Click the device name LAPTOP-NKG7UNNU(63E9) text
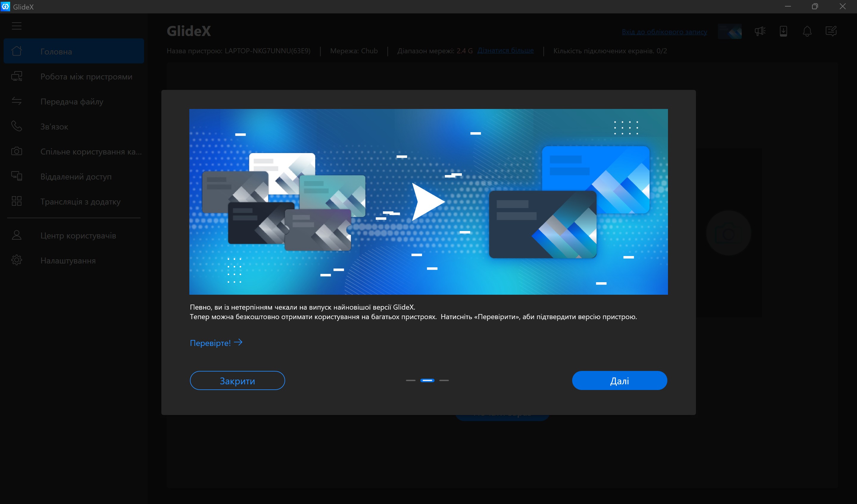The height and width of the screenshot is (504, 857). [x=267, y=51]
